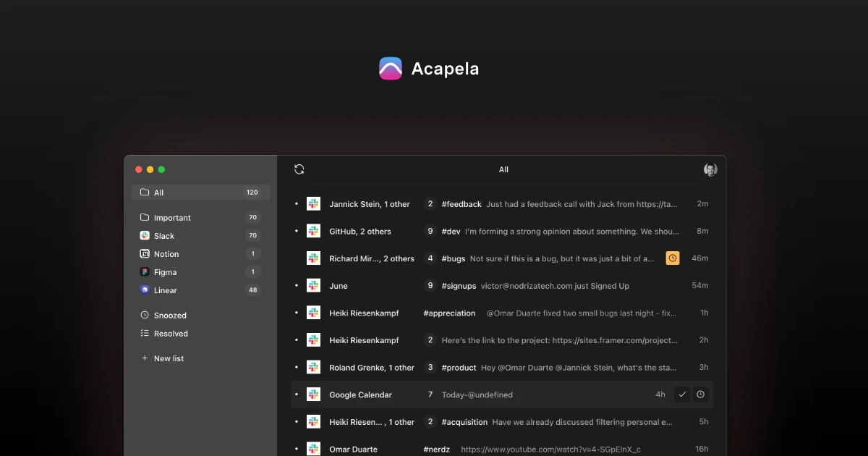
Task: Click the 46m timestamp
Action: [x=699, y=258]
